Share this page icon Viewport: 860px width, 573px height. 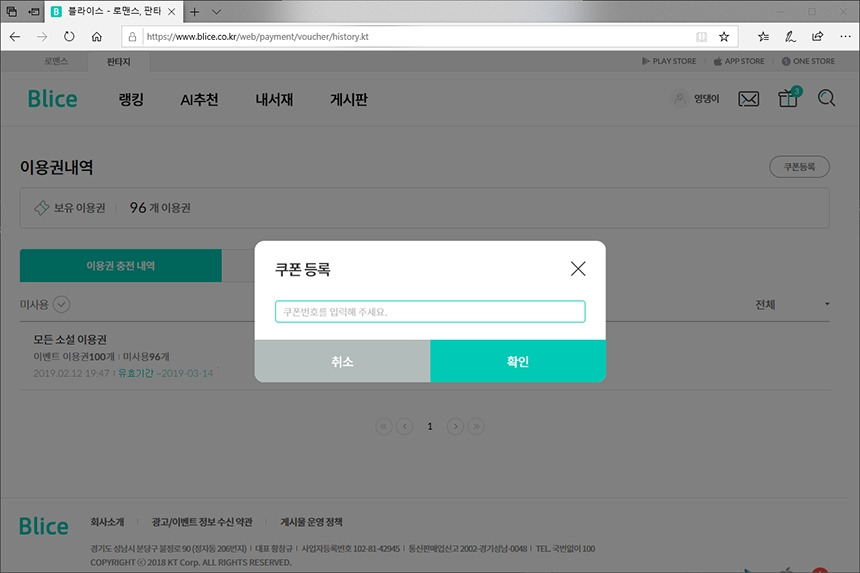pyautogui.click(x=817, y=37)
